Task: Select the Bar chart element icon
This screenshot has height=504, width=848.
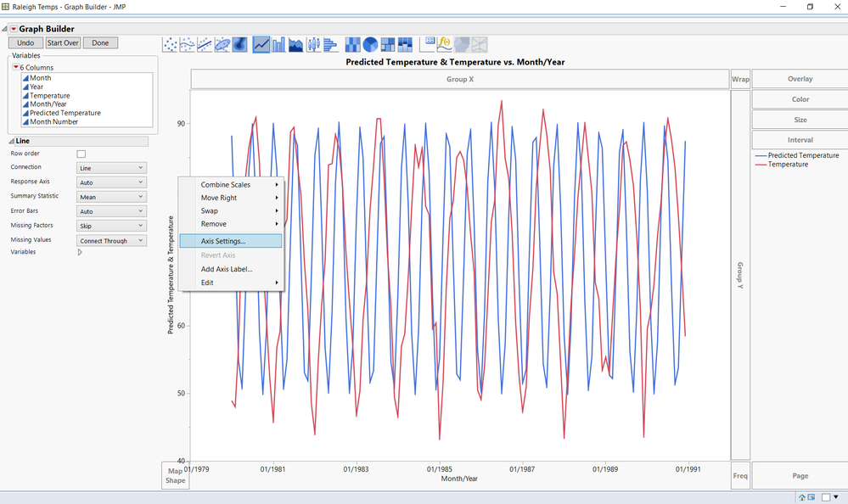Action: (278, 44)
